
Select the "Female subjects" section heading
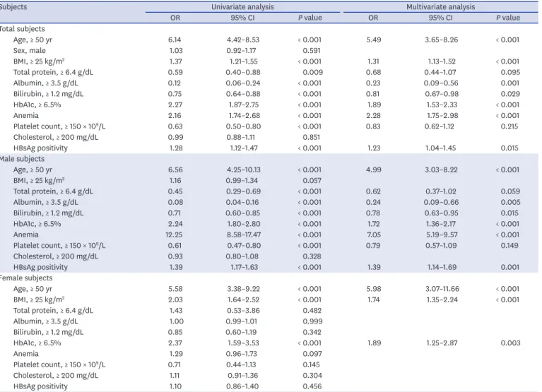(x=26, y=278)
